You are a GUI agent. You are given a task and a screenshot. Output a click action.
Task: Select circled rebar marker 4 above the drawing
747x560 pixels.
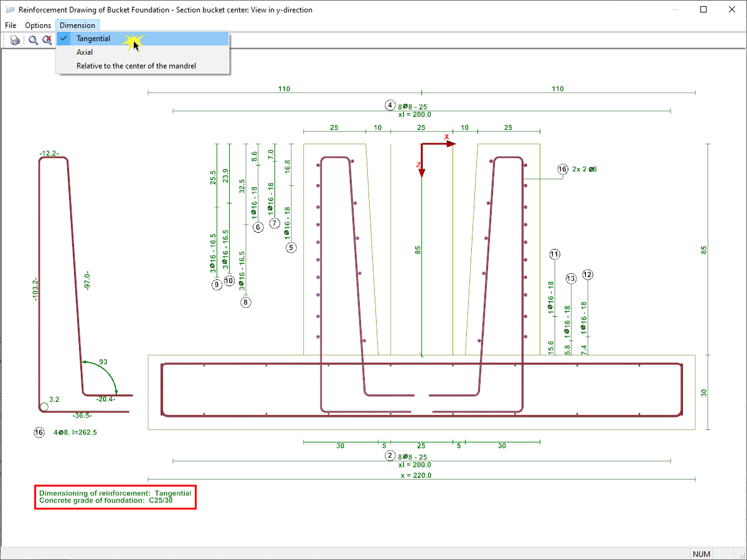389,105
